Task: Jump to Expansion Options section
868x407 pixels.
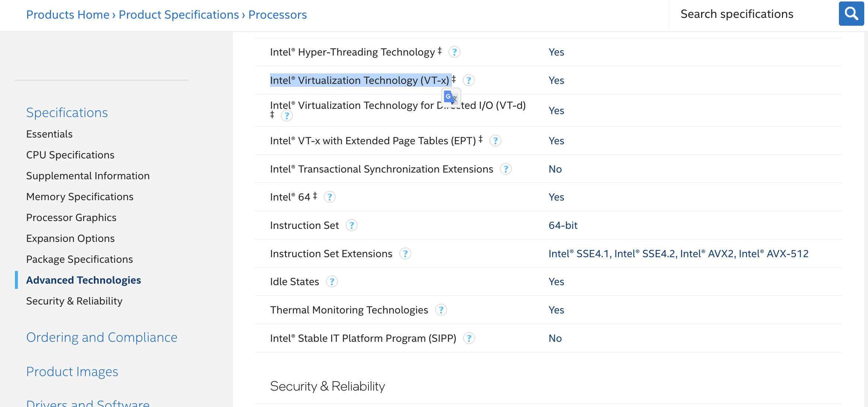Action: 70,238
